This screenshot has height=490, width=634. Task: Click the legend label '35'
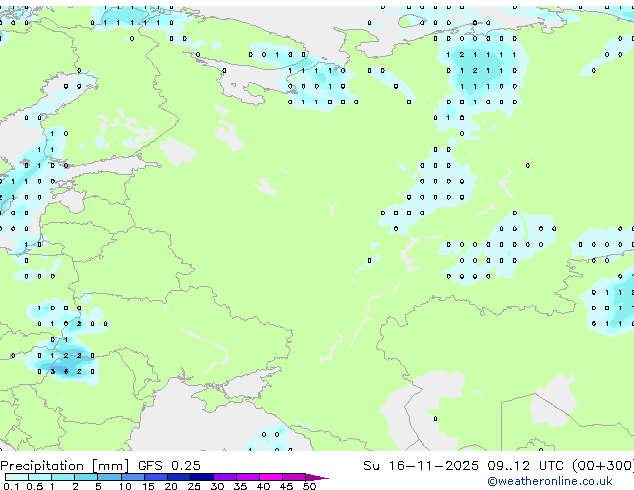click(x=240, y=486)
